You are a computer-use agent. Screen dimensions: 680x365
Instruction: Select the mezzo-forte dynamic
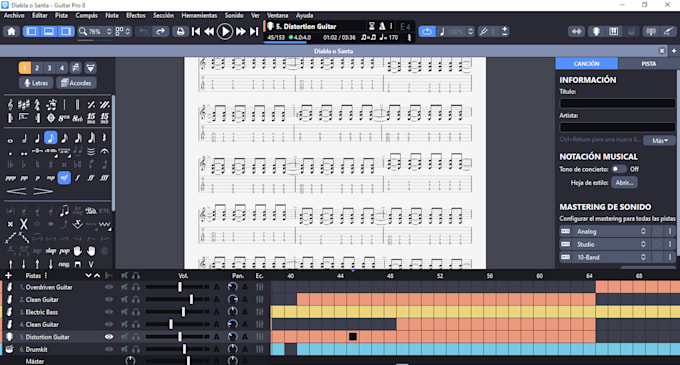click(x=64, y=178)
